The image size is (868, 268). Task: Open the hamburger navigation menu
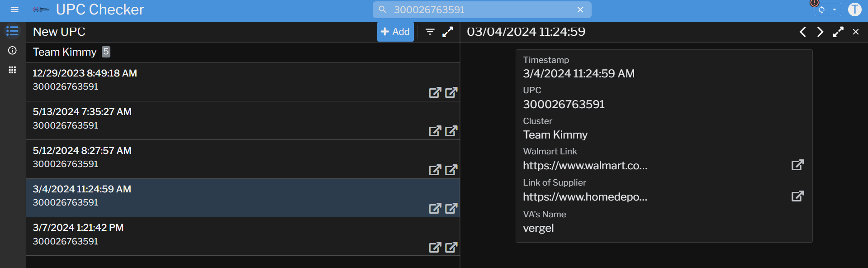coord(14,10)
